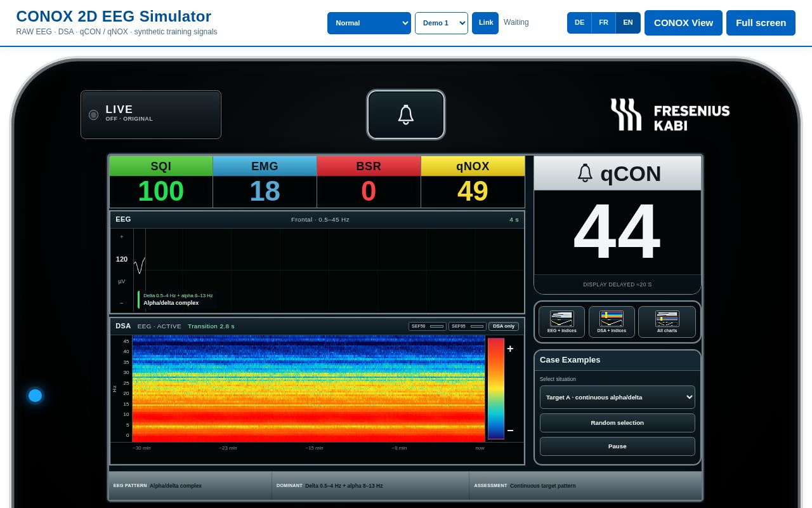The width and height of the screenshot is (812, 508).
Task: Click Random selection button
Action: [x=617, y=423]
